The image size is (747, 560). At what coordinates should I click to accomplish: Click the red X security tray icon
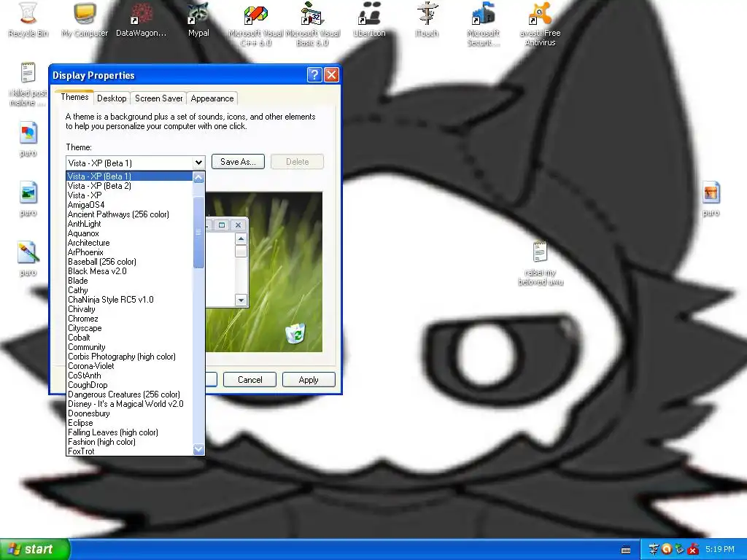[693, 549]
